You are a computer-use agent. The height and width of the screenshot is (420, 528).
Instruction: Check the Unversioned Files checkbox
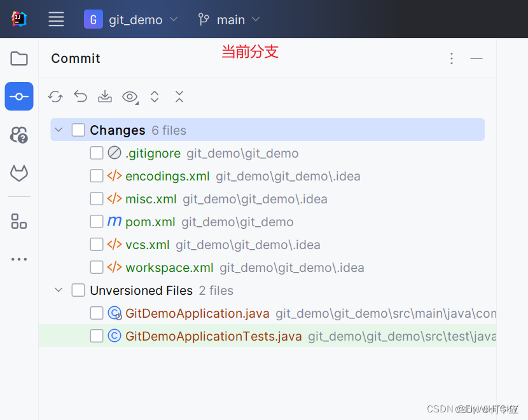(x=78, y=290)
